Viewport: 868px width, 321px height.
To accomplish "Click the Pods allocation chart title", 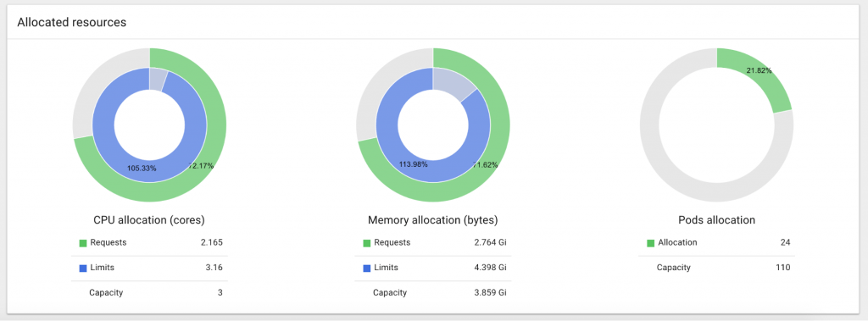I will pyautogui.click(x=717, y=220).
